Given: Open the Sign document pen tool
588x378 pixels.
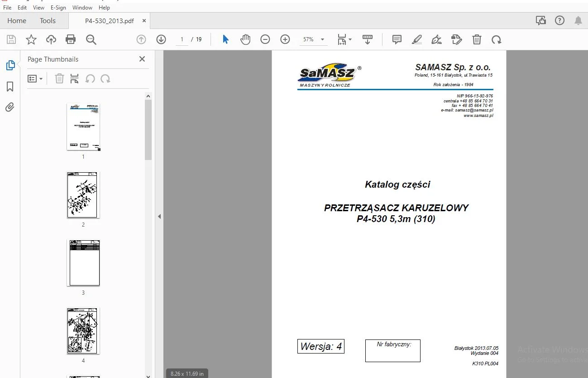Looking at the screenshot, I should 437,39.
